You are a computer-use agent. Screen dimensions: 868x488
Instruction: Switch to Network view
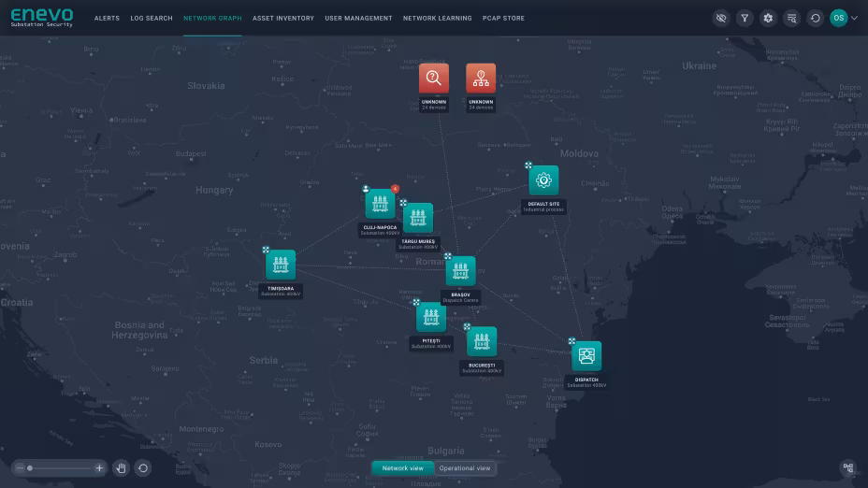402,468
